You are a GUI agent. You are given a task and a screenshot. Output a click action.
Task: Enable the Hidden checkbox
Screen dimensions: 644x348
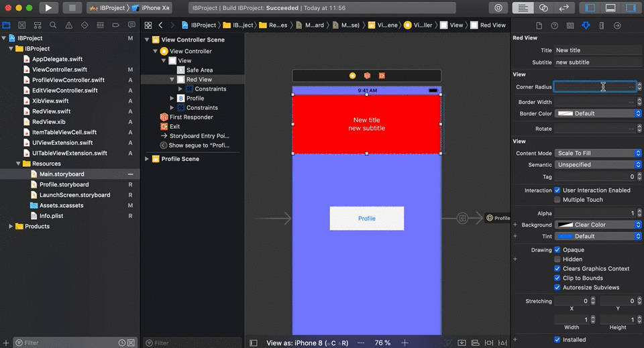pos(557,259)
